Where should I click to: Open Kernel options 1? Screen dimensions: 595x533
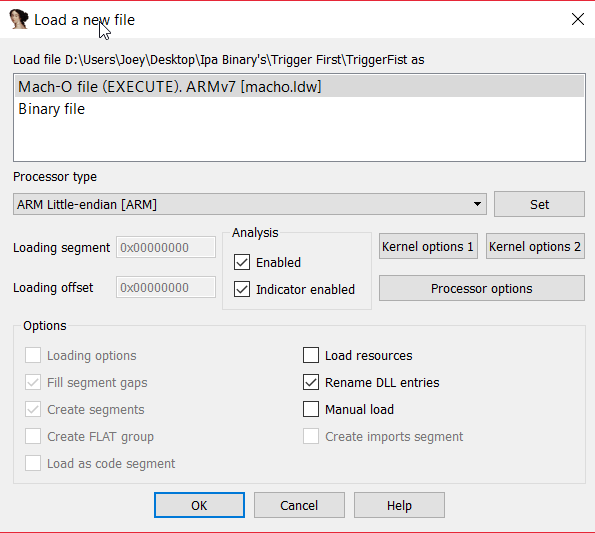[428, 247]
